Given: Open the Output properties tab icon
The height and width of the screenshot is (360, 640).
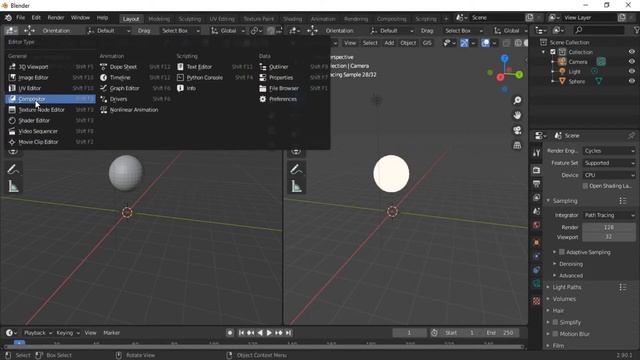Looking at the screenshot, I should pyautogui.click(x=537, y=184).
